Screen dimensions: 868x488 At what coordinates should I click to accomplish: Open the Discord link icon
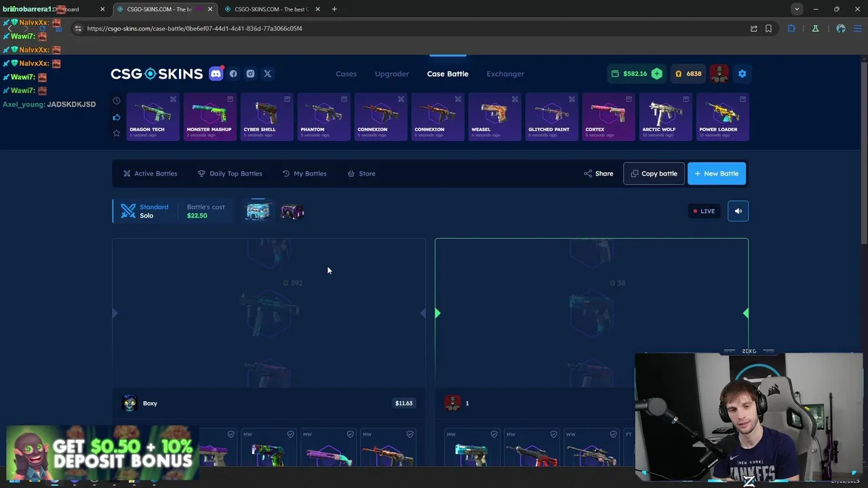[216, 74]
